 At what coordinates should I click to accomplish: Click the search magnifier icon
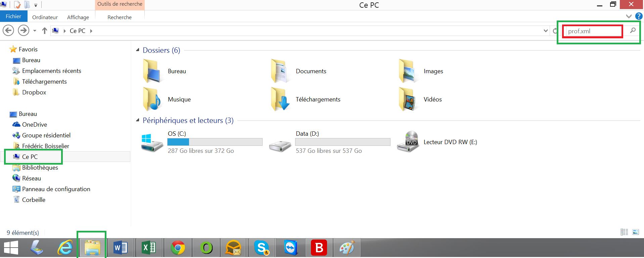633,31
